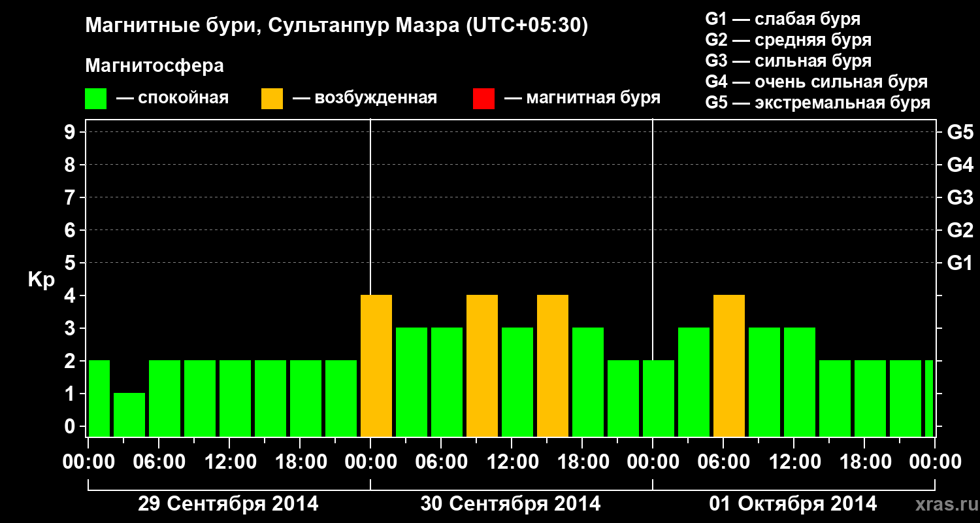Screen dimensions: 980x523
Task: Click the shortest green bar with Kp 1
Action: (x=129, y=414)
